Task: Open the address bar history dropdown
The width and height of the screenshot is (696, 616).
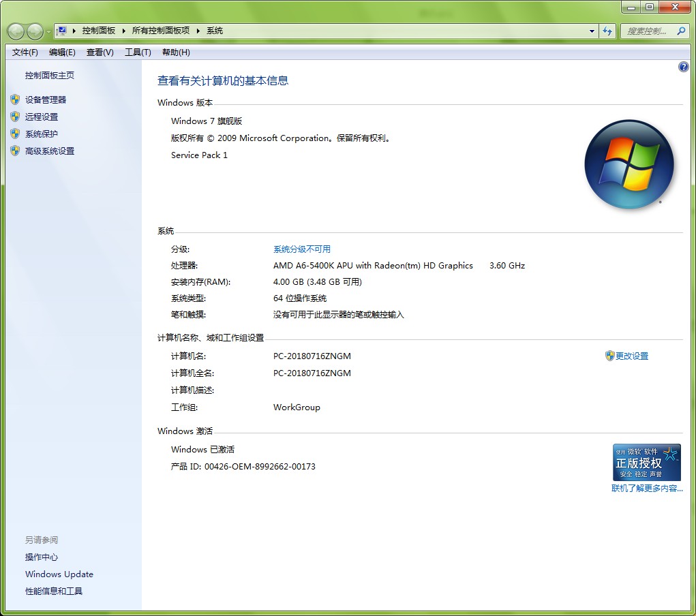Action: [592, 31]
